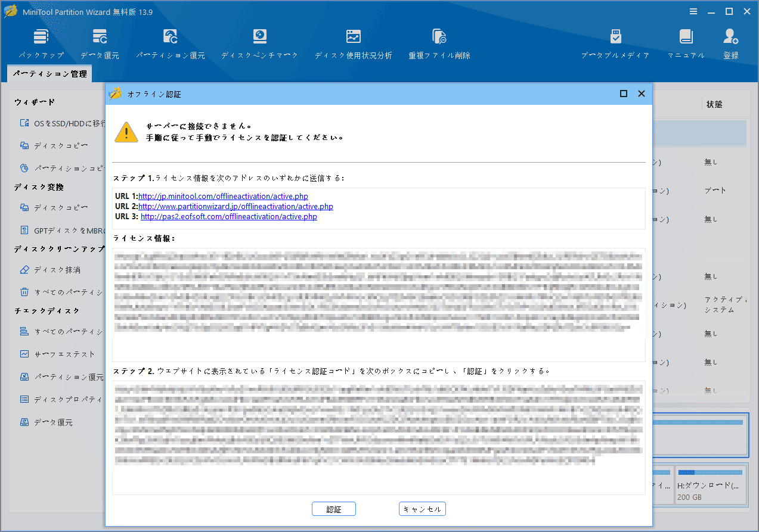The width and height of the screenshot is (759, 532).
Task: Click the license activation code input box
Action: (379, 437)
